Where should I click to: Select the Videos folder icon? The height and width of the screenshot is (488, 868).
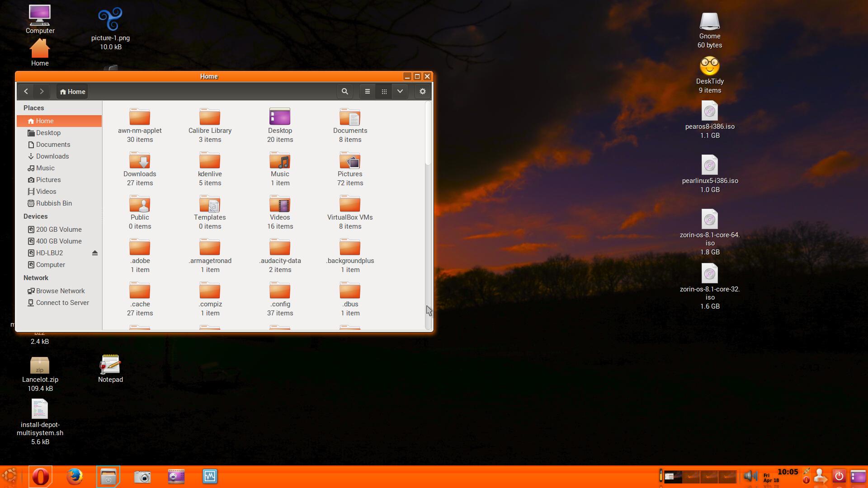tap(280, 205)
